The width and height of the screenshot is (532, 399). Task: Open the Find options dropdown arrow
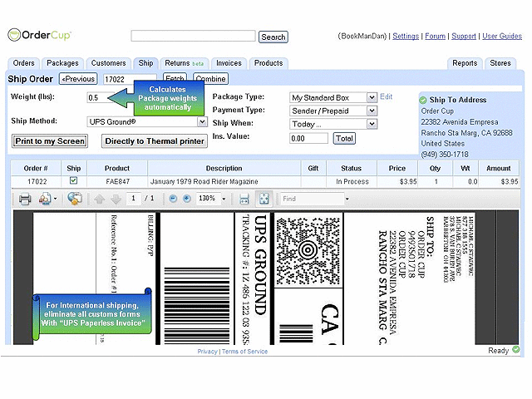pos(347,199)
